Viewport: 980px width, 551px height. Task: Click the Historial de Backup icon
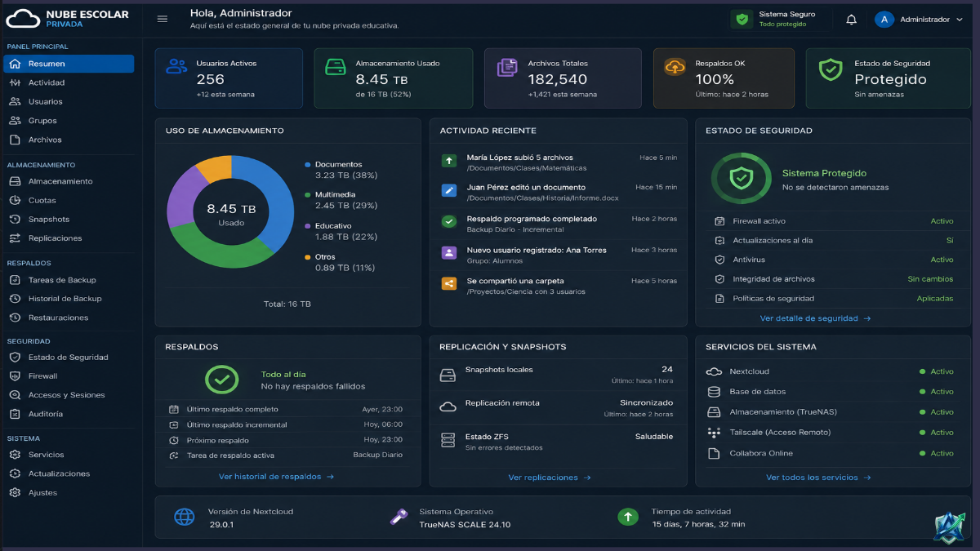(x=15, y=299)
